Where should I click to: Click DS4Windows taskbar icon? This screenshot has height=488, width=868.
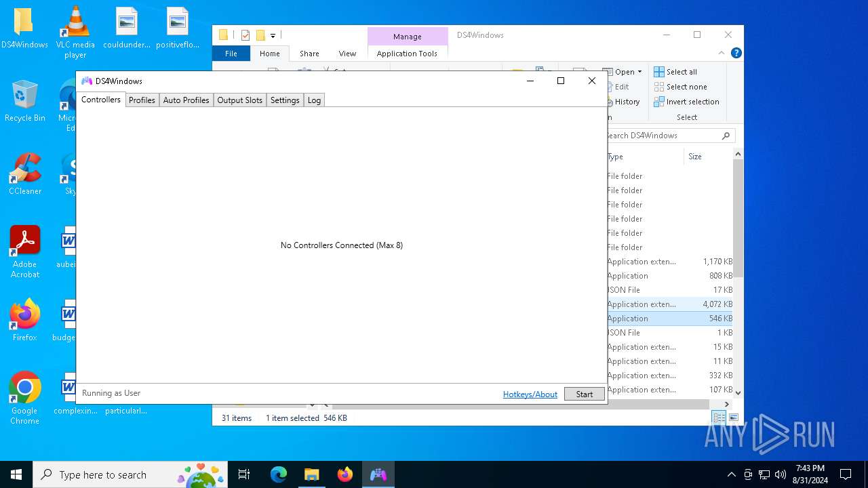click(378, 474)
